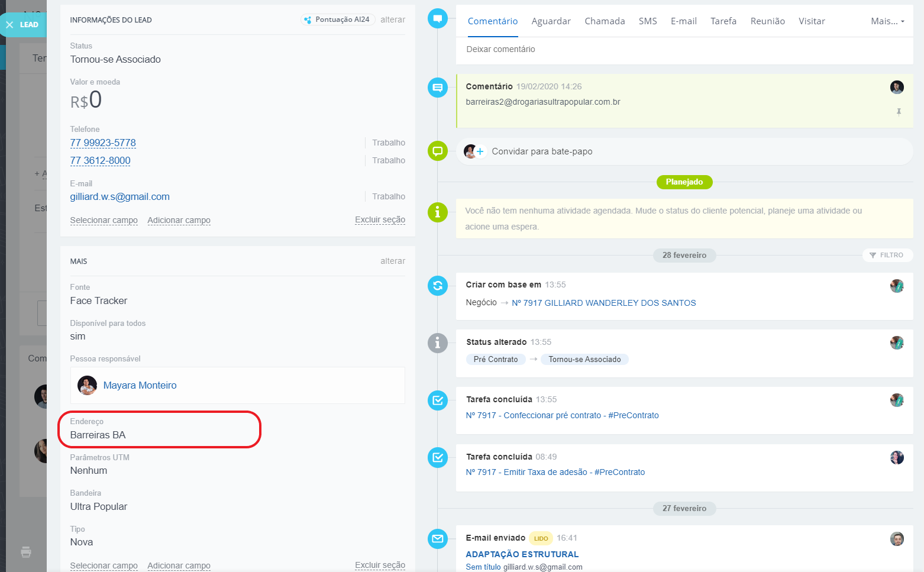The width and height of the screenshot is (924, 572).
Task: Select the E-mail activity tab
Action: [683, 21]
